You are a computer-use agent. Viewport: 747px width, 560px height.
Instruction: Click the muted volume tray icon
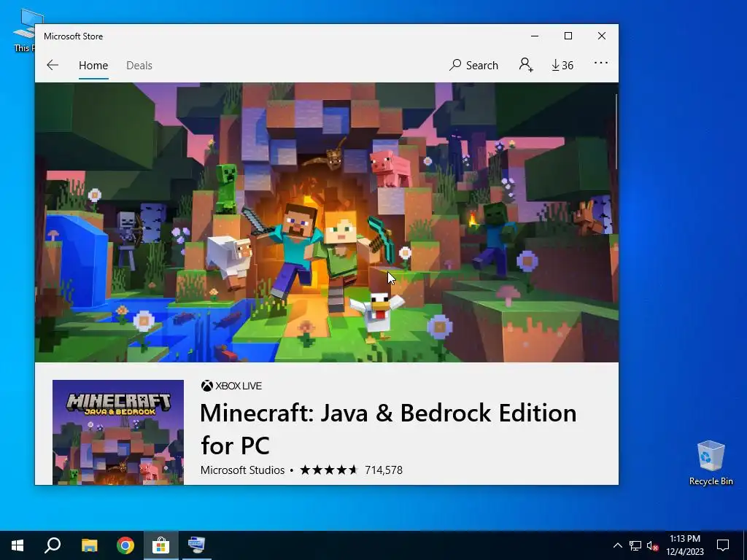(653, 545)
